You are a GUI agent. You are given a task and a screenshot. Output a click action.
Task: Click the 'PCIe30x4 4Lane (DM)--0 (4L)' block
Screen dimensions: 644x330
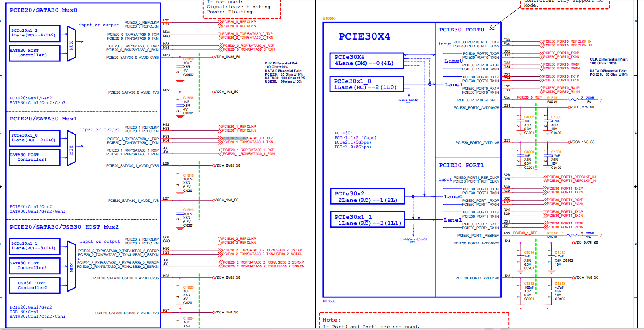click(x=367, y=61)
